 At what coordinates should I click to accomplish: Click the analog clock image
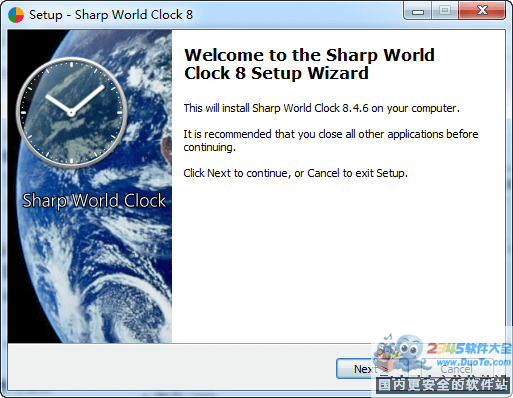[71, 112]
